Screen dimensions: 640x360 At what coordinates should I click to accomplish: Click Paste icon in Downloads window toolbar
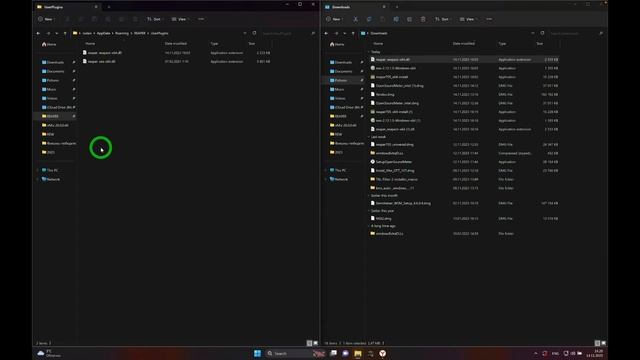pos(382,19)
